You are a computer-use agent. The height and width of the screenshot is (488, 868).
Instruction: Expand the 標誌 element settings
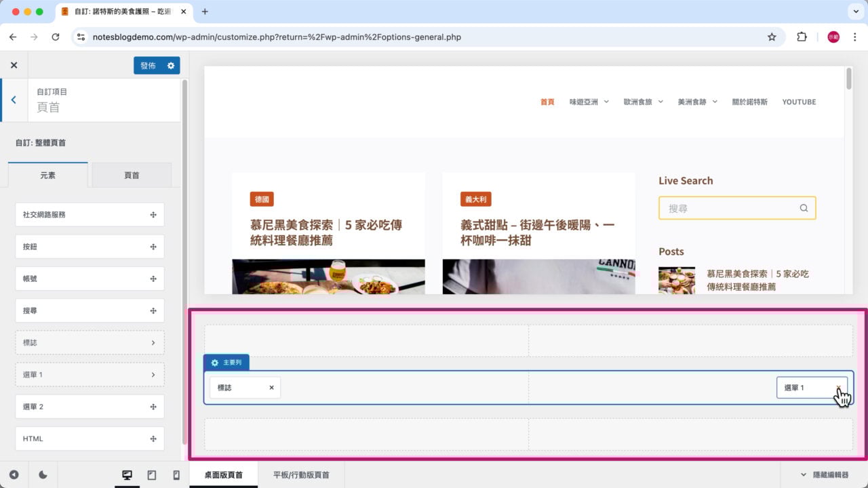tap(153, 343)
